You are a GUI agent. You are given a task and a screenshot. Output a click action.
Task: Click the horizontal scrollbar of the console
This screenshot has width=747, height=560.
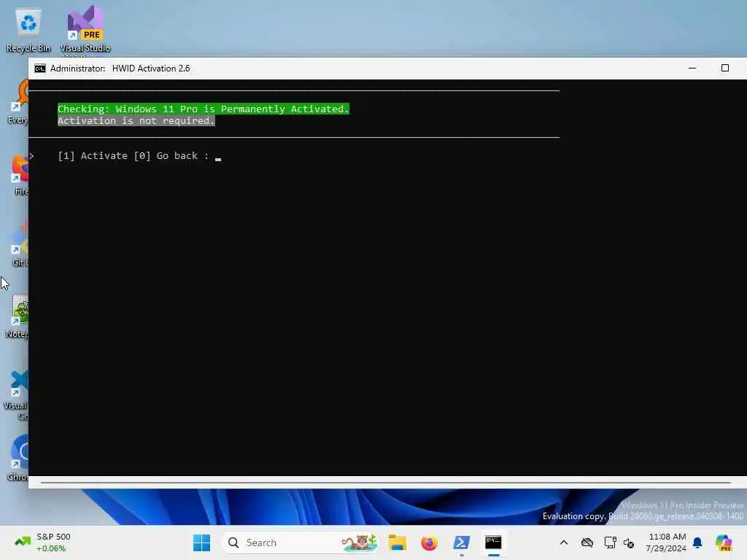386,483
